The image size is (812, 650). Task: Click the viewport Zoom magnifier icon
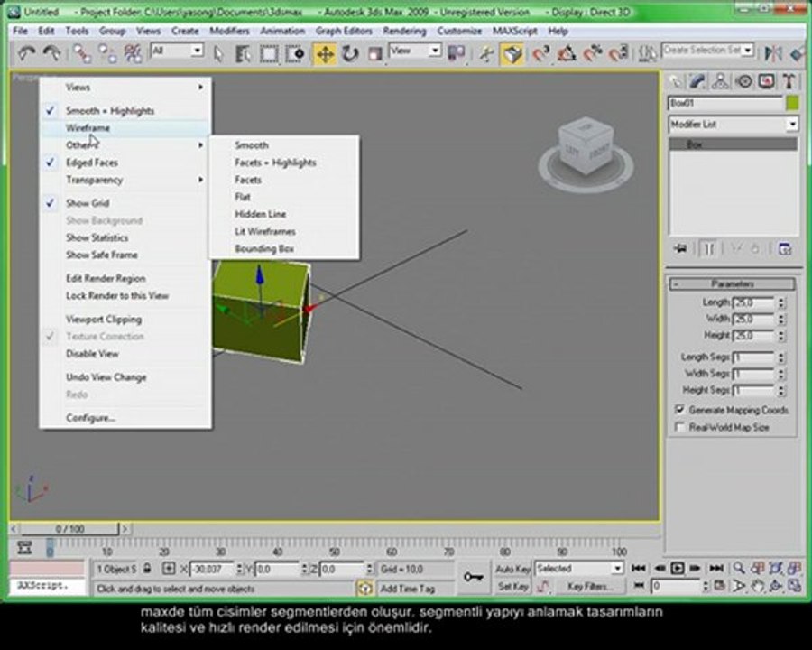click(x=739, y=568)
